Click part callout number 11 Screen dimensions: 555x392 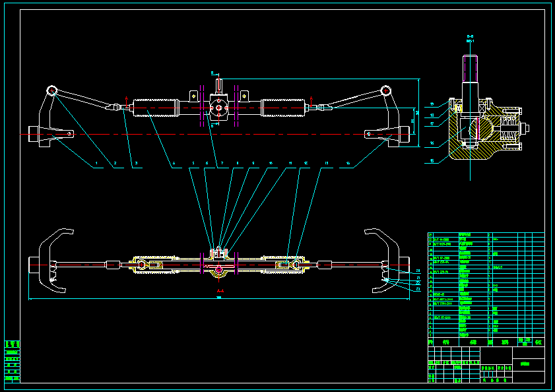click(290, 163)
